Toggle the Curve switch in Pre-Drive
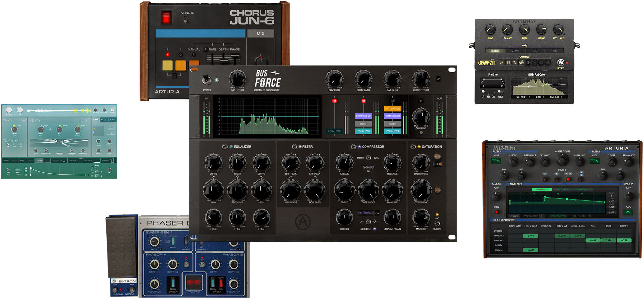 (x=500, y=91)
